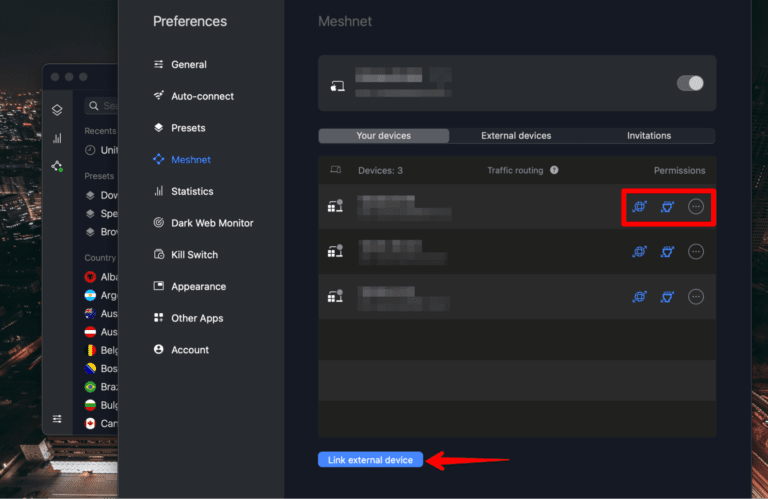768x499 pixels.
Task: Toggle local network permission for first device
Action: click(668, 207)
